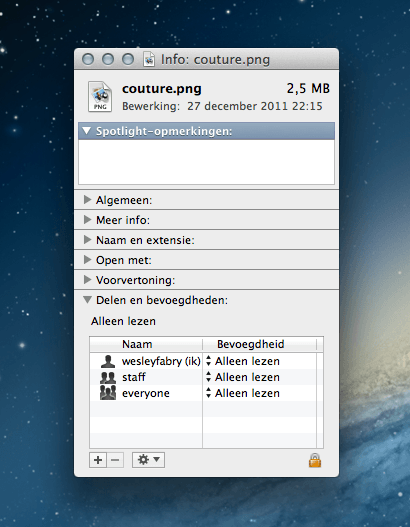Collapse the Delen en bevoegdheden section
Screen dimensions: 410x527
pos(87,300)
